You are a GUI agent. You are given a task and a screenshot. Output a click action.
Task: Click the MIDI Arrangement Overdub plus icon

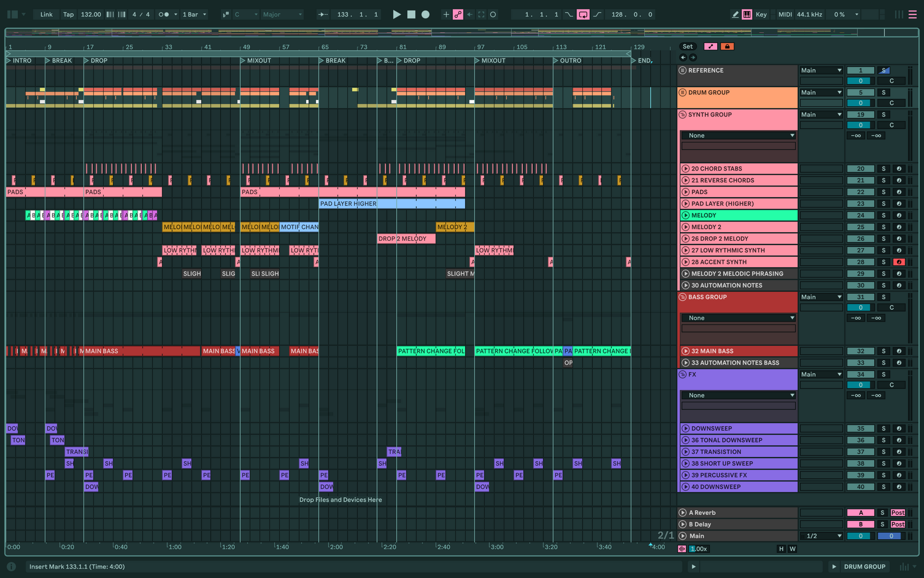(x=446, y=14)
